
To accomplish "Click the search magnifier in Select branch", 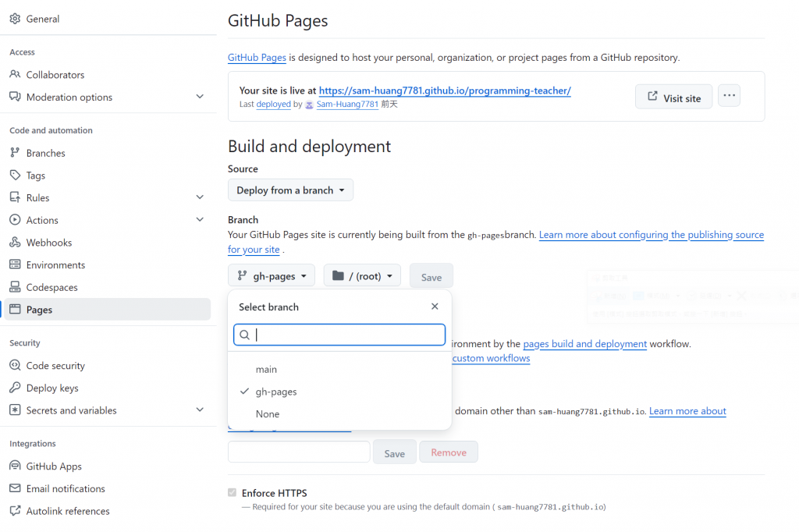I will coord(244,335).
